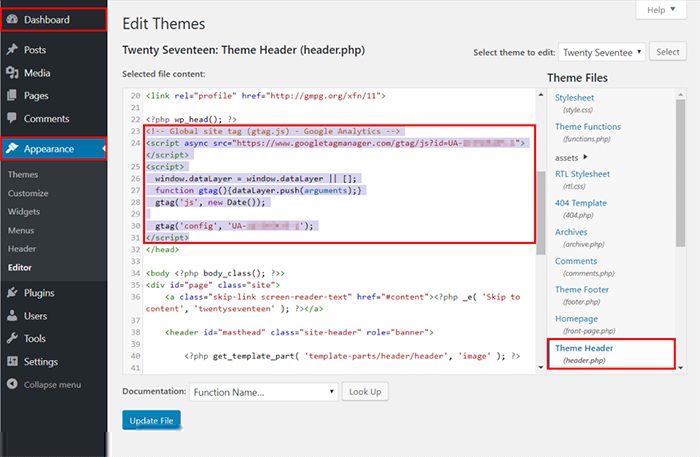The height and width of the screenshot is (457, 700).
Task: Click the Posts pushpin icon
Action: coord(12,50)
